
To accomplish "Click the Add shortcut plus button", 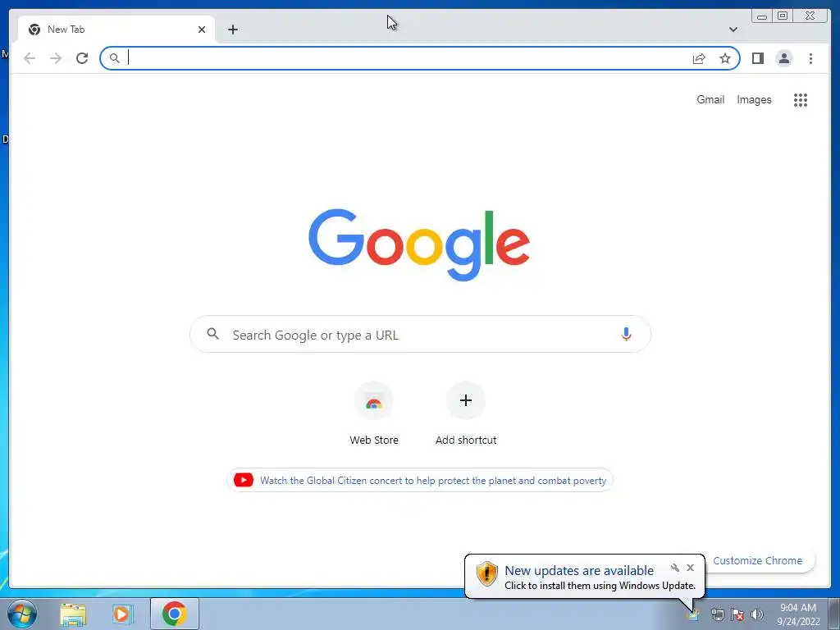I will click(466, 400).
